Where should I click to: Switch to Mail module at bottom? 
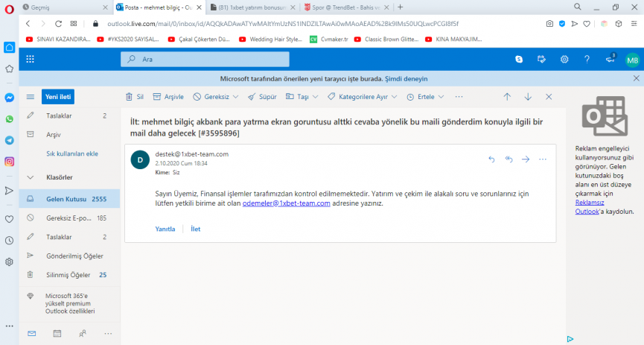pos(31,334)
